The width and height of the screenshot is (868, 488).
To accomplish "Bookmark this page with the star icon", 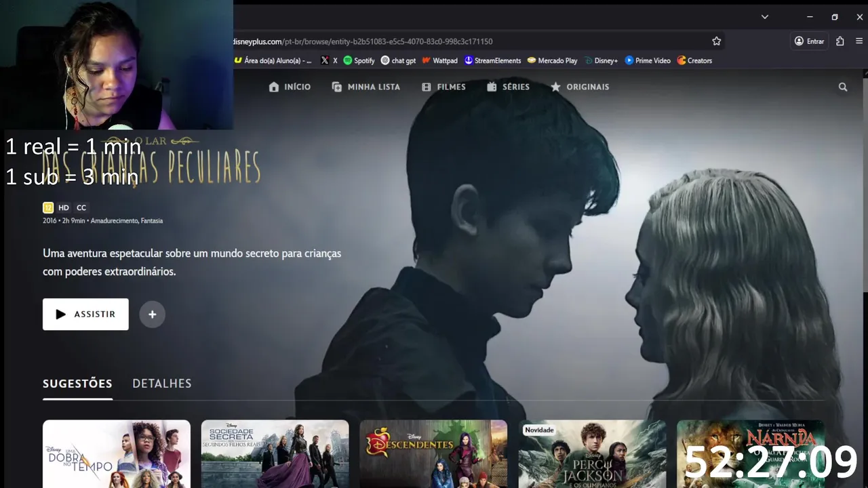I will pyautogui.click(x=717, y=41).
